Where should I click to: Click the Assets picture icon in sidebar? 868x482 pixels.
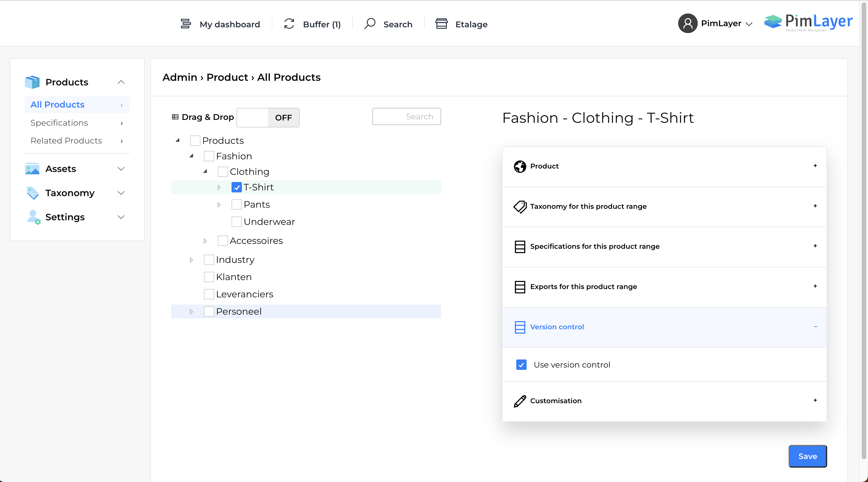32,169
